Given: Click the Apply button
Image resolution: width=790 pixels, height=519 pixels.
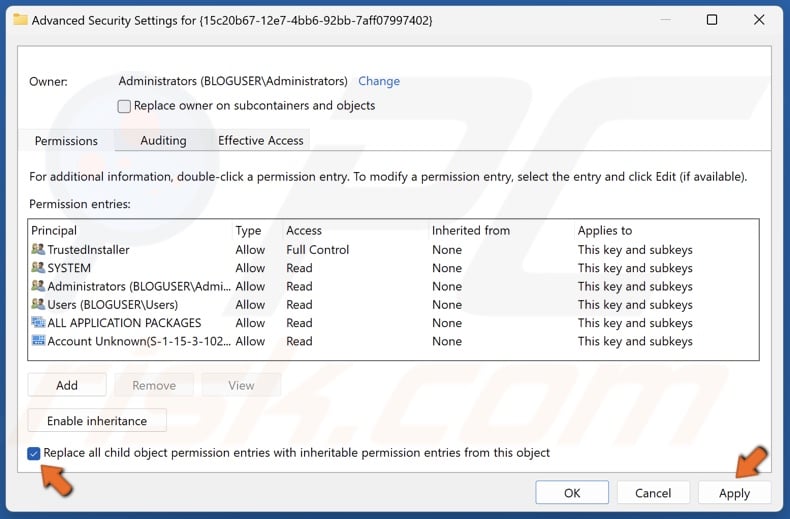Looking at the screenshot, I should tap(735, 492).
